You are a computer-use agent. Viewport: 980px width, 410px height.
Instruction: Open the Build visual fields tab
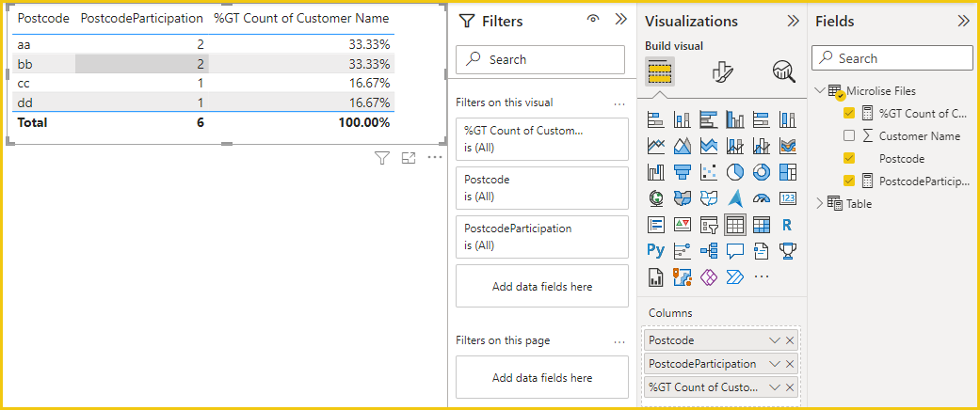tap(659, 71)
